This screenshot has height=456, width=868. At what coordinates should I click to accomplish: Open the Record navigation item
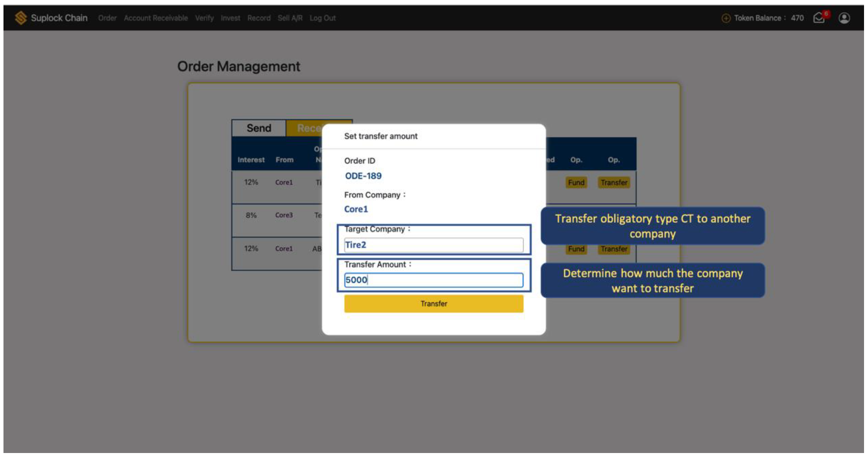tap(259, 18)
